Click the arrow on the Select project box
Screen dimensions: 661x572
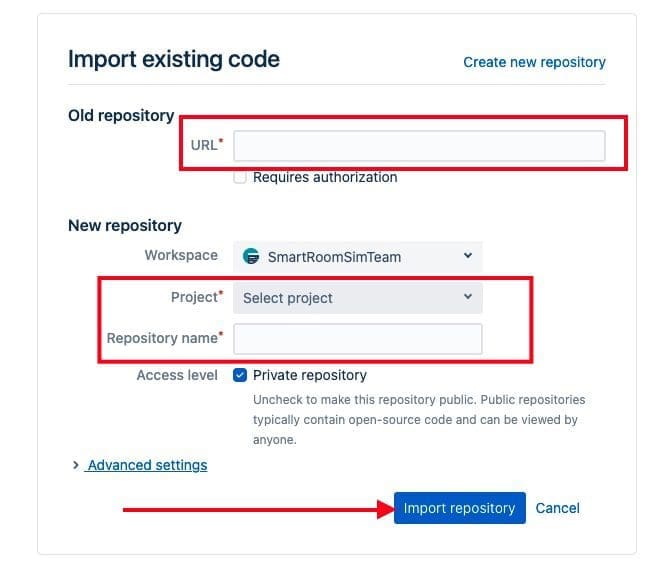(x=467, y=297)
